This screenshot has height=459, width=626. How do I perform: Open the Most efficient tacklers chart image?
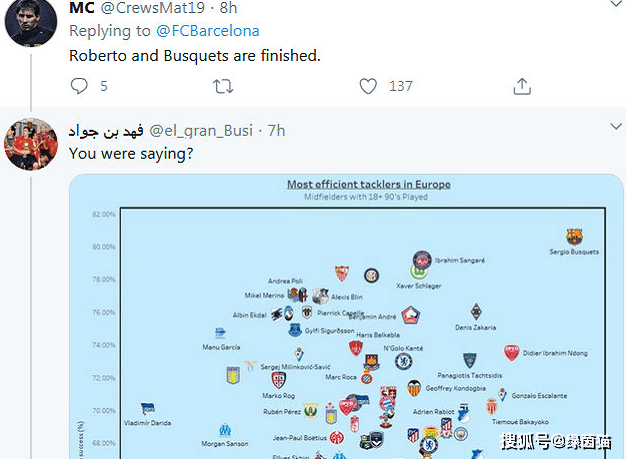pos(346,317)
